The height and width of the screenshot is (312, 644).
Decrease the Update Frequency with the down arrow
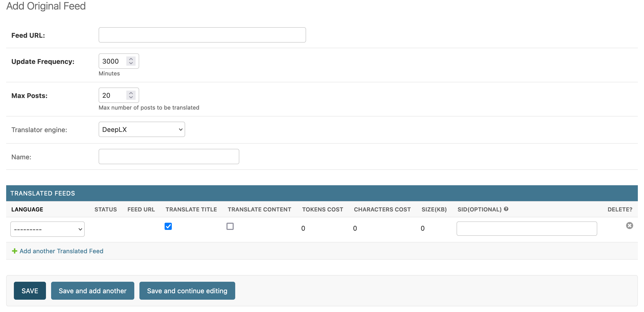[x=131, y=63]
